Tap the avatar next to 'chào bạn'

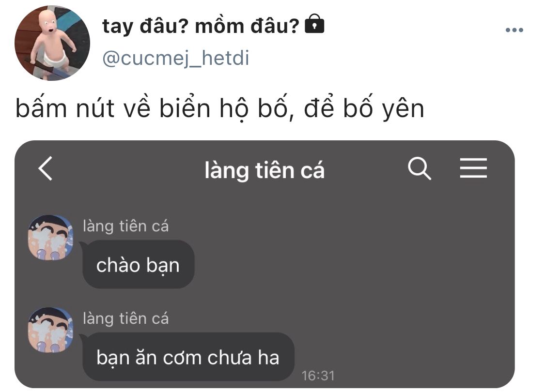tap(51, 238)
